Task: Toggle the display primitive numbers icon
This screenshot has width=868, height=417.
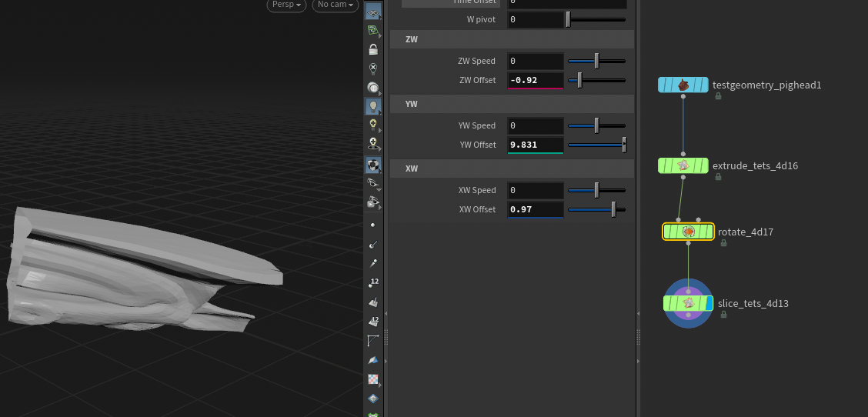Action: pyautogui.click(x=373, y=322)
